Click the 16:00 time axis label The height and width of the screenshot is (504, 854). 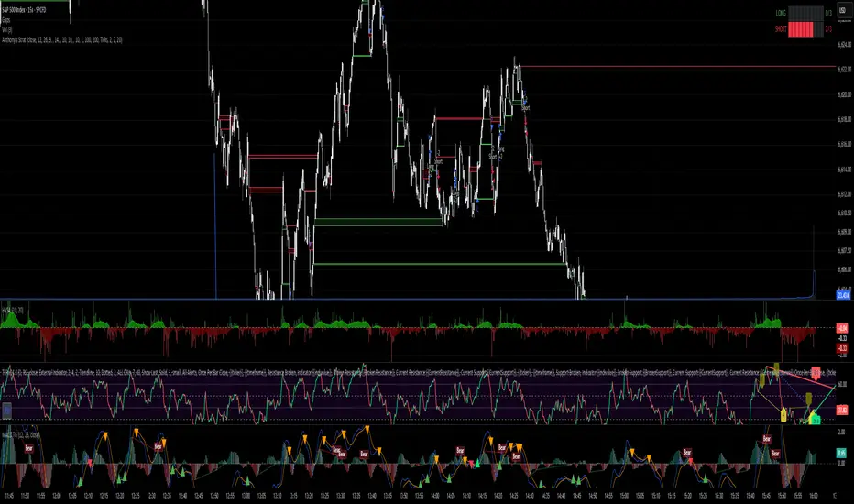pos(813,496)
